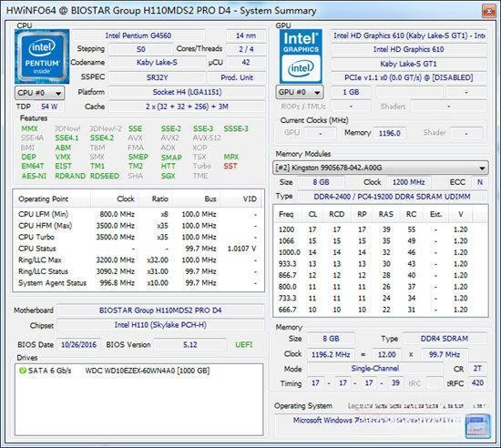Open the GPU #0 selector dropdown
Image resolution: width=501 pixels, height=448 pixels.
coord(300,92)
